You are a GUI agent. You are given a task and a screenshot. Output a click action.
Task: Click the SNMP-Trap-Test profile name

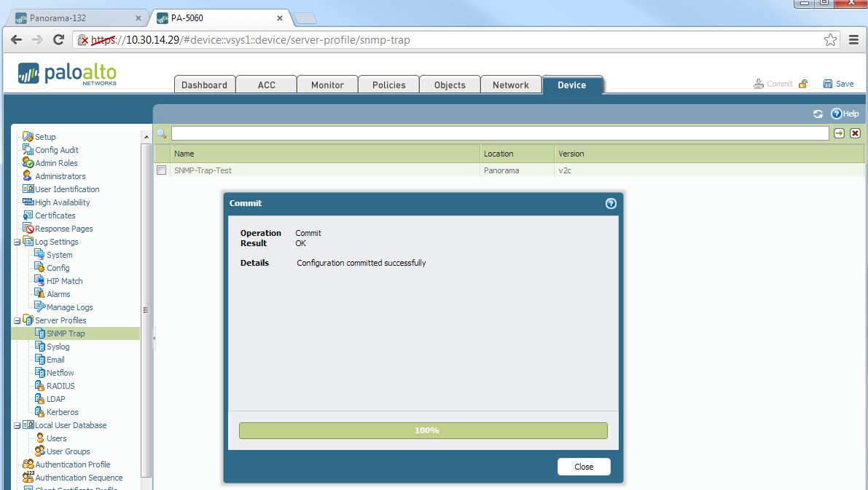point(203,170)
